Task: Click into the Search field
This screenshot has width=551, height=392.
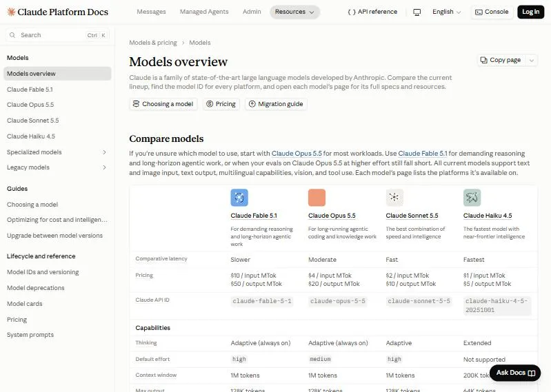Action: [x=57, y=35]
